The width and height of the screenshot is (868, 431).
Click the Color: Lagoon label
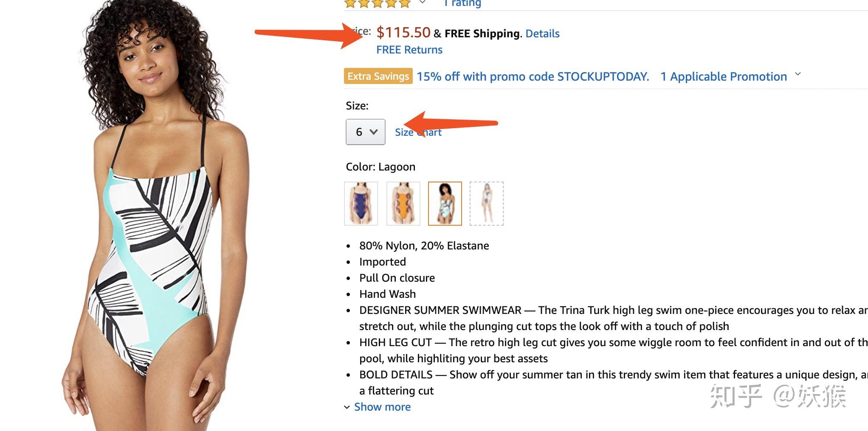pos(380,167)
